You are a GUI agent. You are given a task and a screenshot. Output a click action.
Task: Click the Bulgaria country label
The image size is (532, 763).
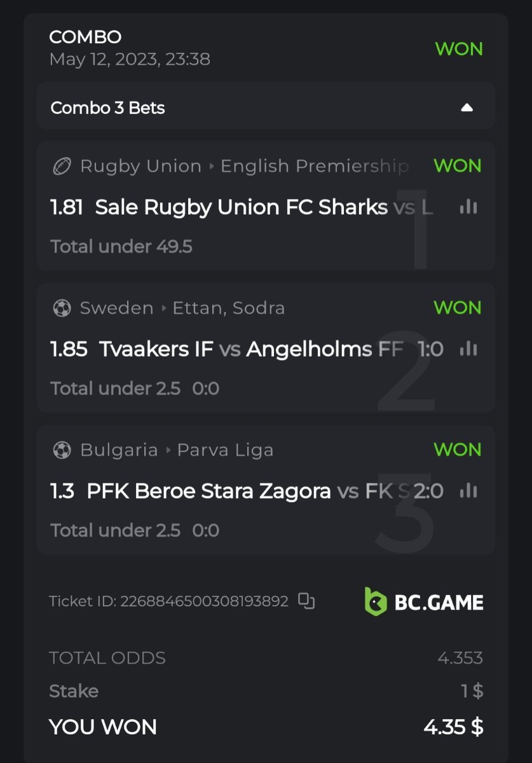click(119, 450)
